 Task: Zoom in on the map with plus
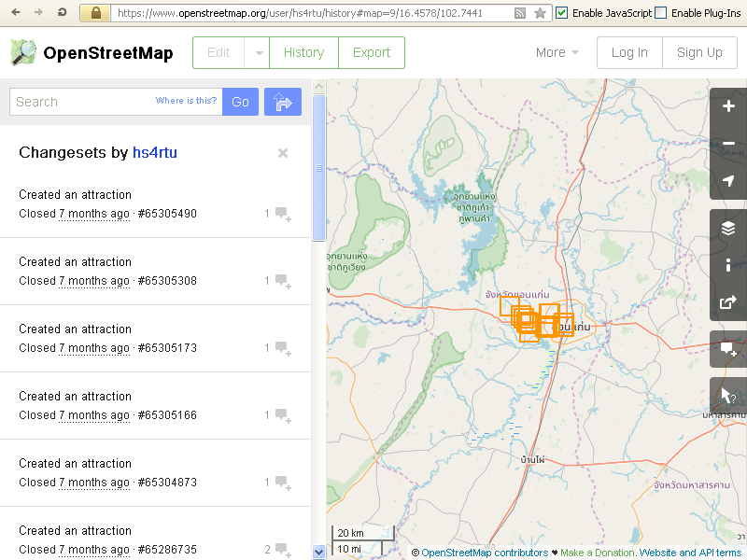728,106
